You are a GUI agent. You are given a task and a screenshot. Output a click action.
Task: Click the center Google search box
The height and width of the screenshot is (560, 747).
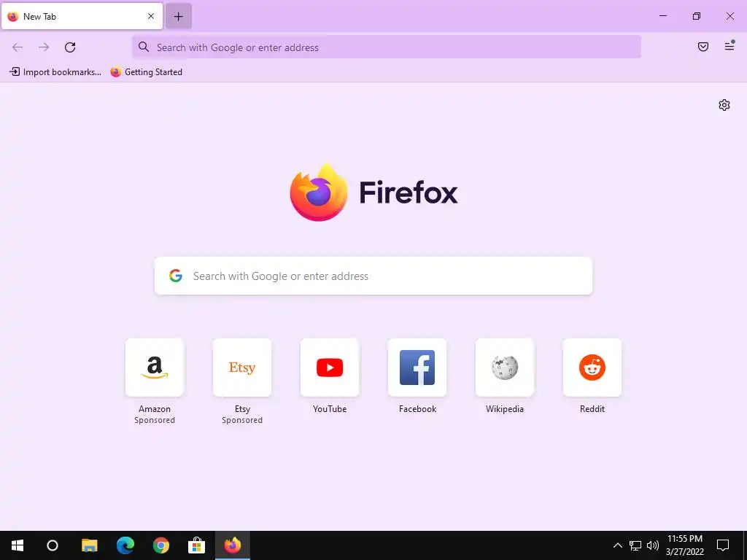click(x=373, y=276)
